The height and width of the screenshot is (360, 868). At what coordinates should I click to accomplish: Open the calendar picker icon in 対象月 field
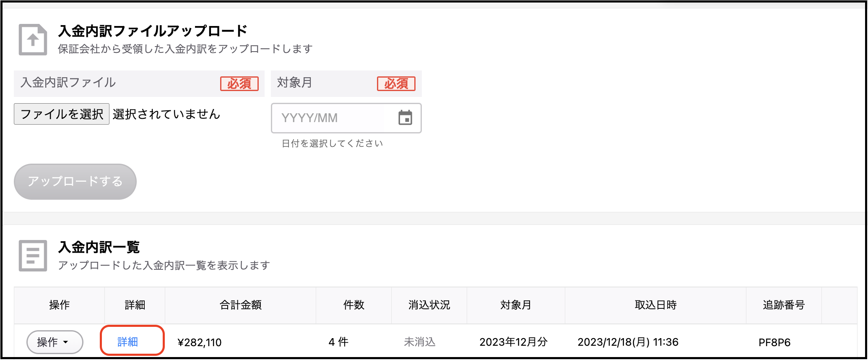(x=405, y=118)
